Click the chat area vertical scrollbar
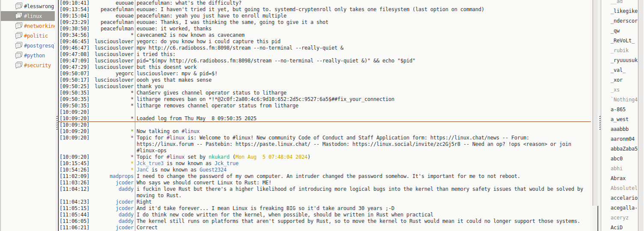This screenshot has height=231, width=644. [x=595, y=103]
